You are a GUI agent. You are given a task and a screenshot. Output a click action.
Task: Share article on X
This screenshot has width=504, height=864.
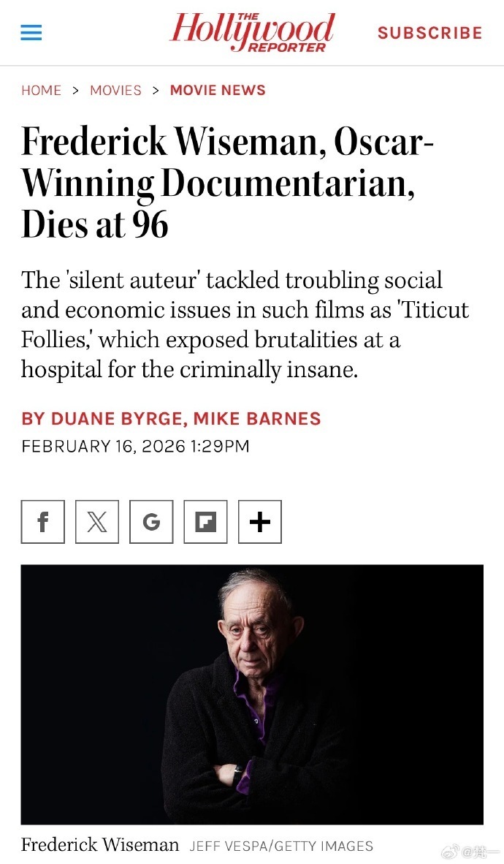97,522
